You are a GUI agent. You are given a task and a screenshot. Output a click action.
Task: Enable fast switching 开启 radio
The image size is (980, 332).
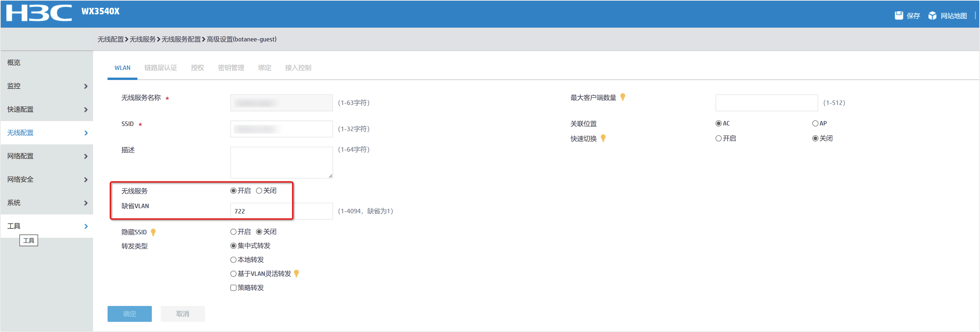click(718, 138)
